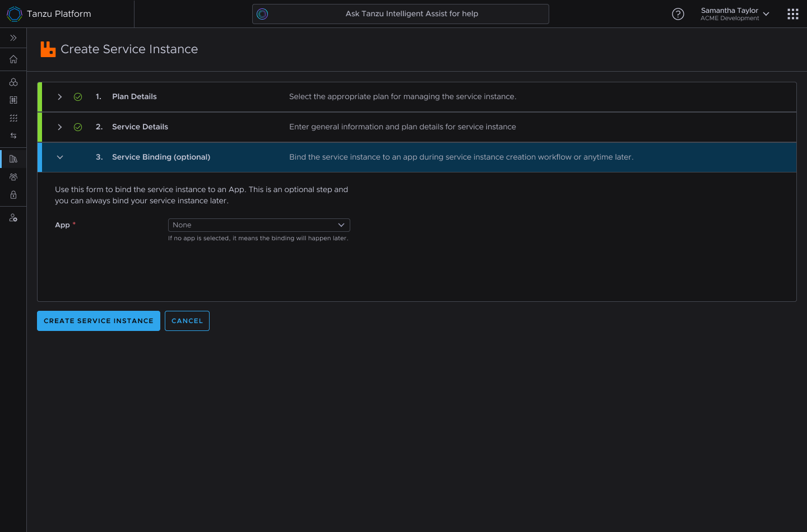Image resolution: width=807 pixels, height=532 pixels.
Task: Open the App dropdown showing None
Action: click(x=259, y=225)
